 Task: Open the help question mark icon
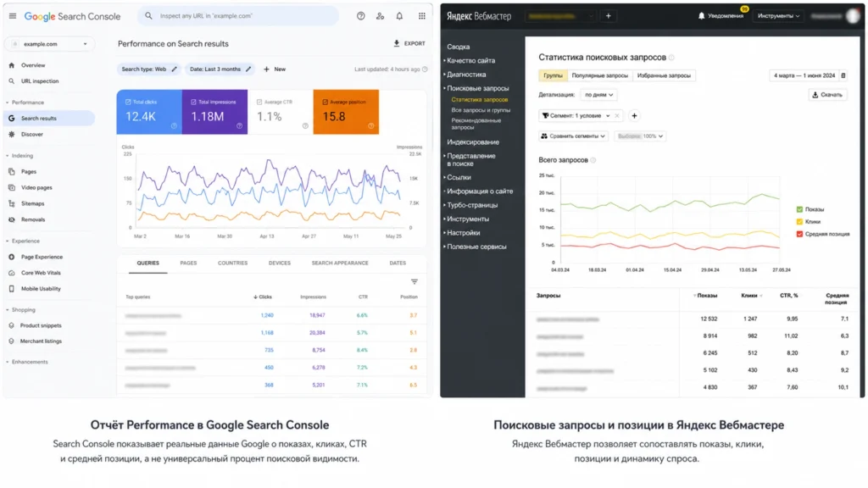click(x=361, y=16)
